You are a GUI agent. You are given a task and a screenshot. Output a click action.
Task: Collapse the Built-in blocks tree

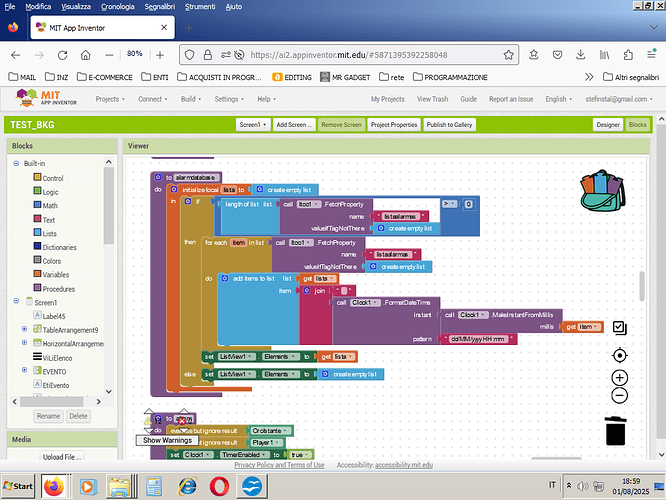coord(15,163)
